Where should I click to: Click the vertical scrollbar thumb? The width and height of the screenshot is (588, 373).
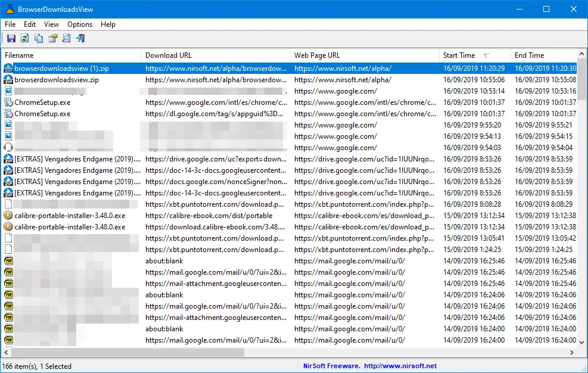(581, 80)
